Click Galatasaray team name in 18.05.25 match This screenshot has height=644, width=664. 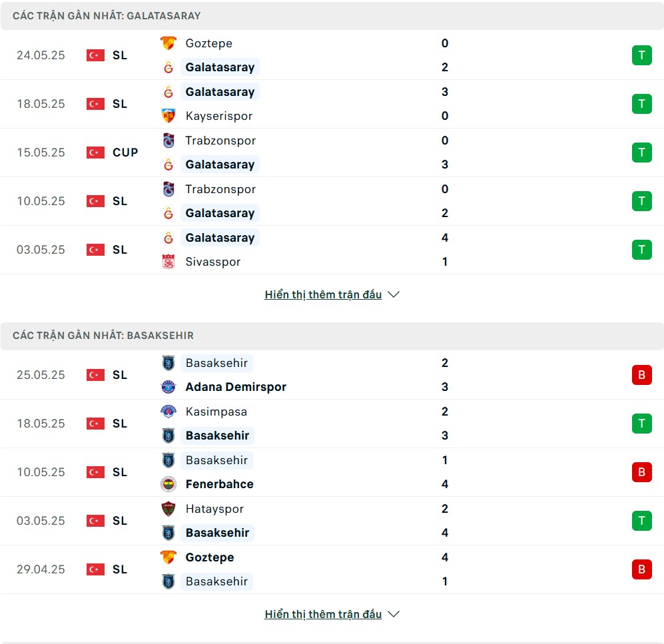[x=220, y=91]
